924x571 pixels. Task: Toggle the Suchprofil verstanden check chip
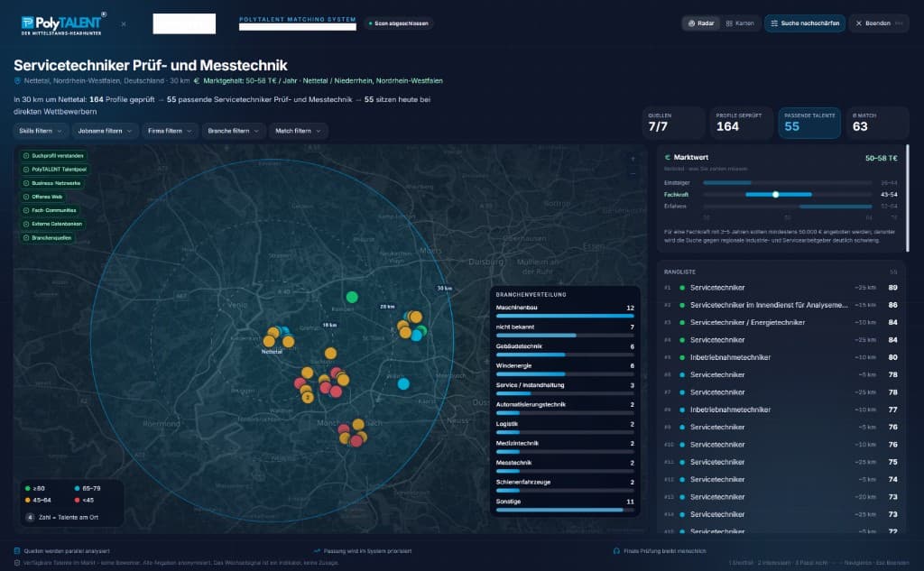pos(53,156)
